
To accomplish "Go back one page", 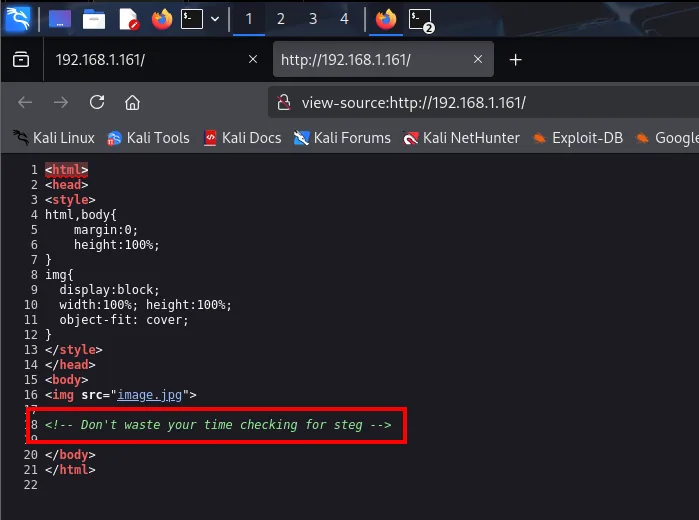I will [25, 103].
